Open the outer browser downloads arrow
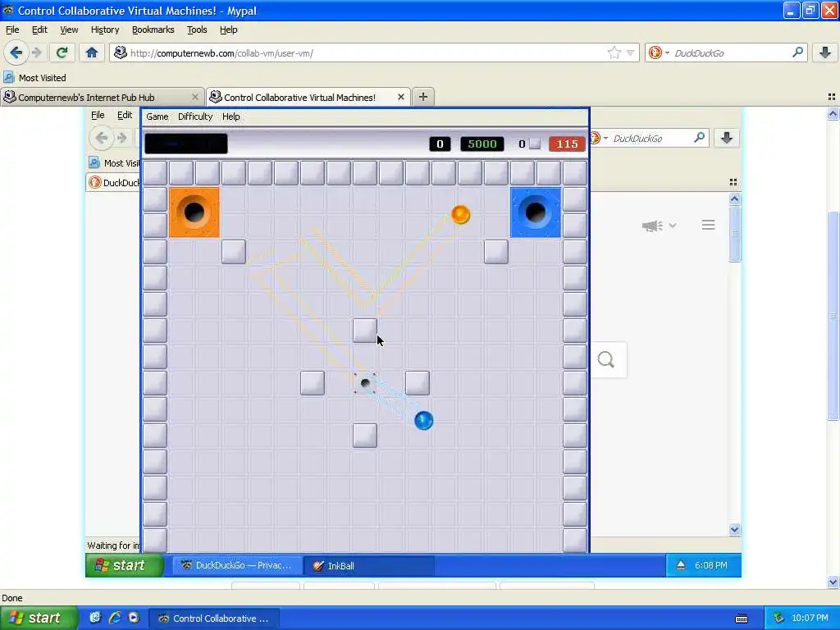The image size is (840, 630). pos(825,52)
